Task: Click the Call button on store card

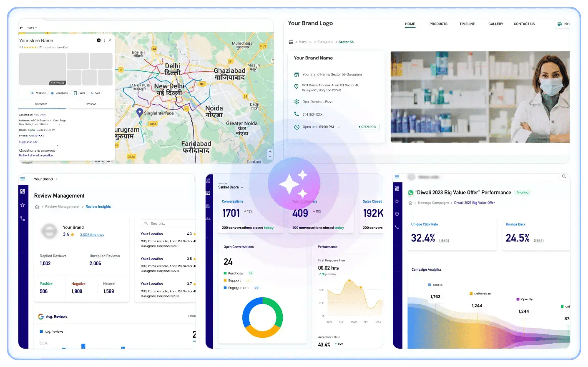Action: (x=95, y=93)
